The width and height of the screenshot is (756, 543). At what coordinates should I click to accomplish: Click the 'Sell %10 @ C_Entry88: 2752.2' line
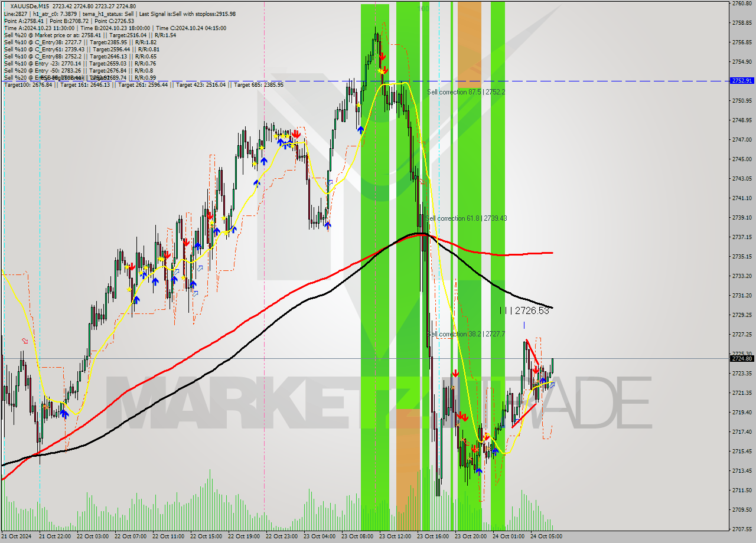click(x=80, y=56)
